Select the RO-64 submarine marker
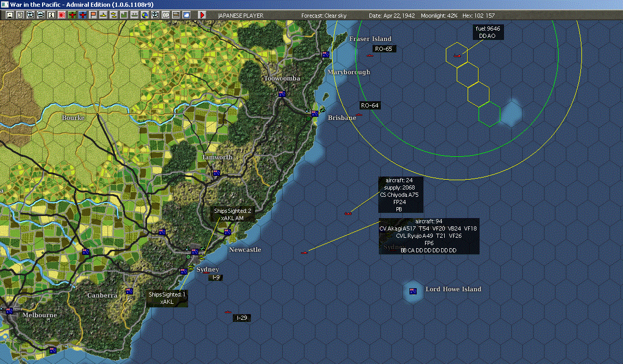623x364 pixels. [x=359, y=115]
